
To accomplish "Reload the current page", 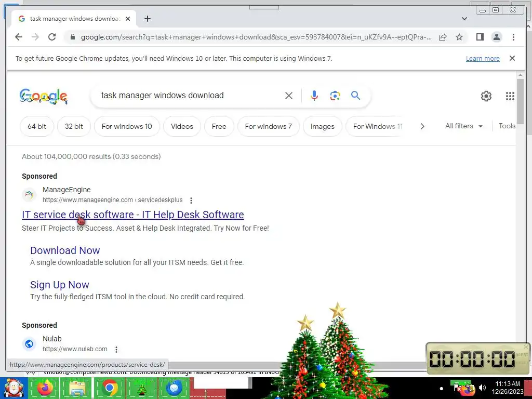I will pyautogui.click(x=52, y=37).
